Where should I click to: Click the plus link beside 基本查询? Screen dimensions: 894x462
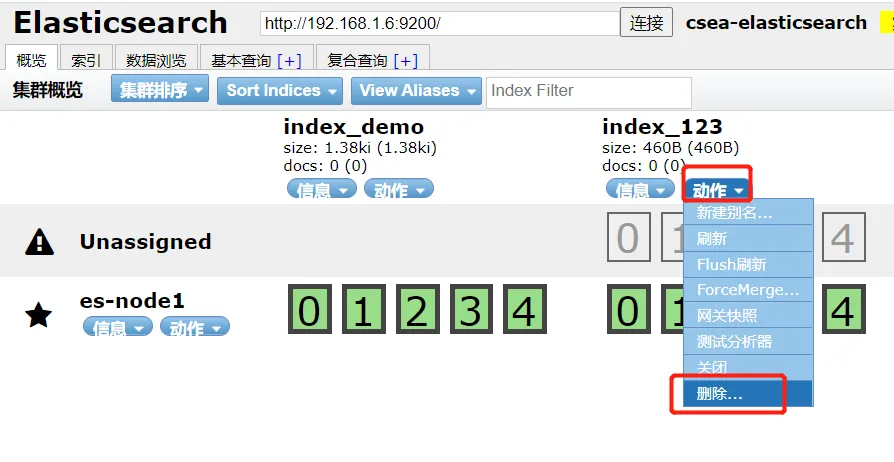click(x=289, y=60)
